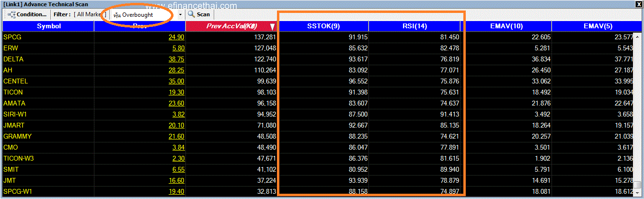Screen dimensions: 644x199
Task: Select the SIRI-W1 symbol
Action: (x=15, y=114)
